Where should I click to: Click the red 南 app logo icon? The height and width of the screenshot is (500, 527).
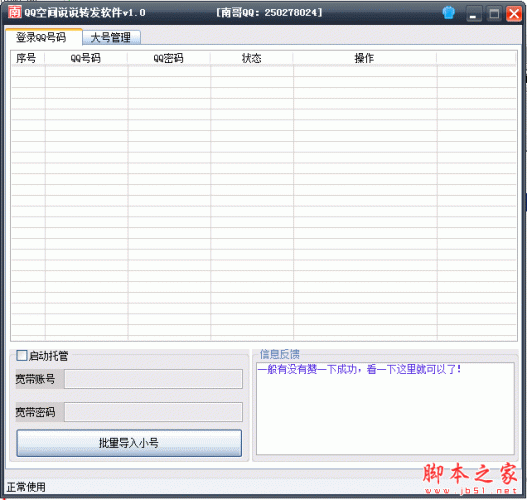click(14, 12)
